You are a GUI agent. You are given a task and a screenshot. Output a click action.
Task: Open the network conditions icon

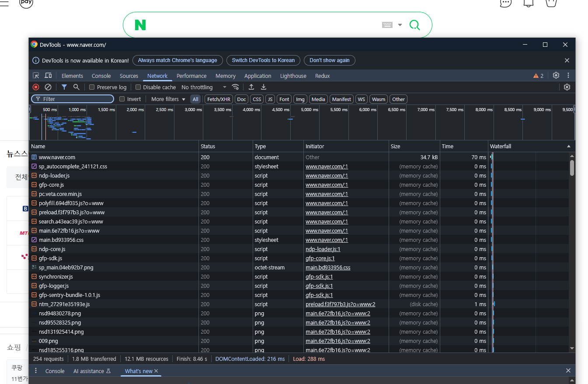click(235, 87)
